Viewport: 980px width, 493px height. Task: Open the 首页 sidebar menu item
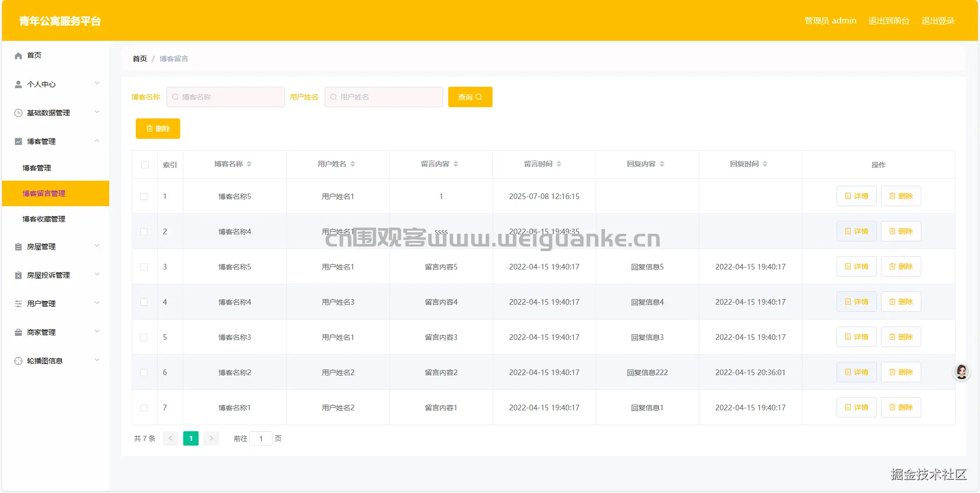tap(56, 55)
